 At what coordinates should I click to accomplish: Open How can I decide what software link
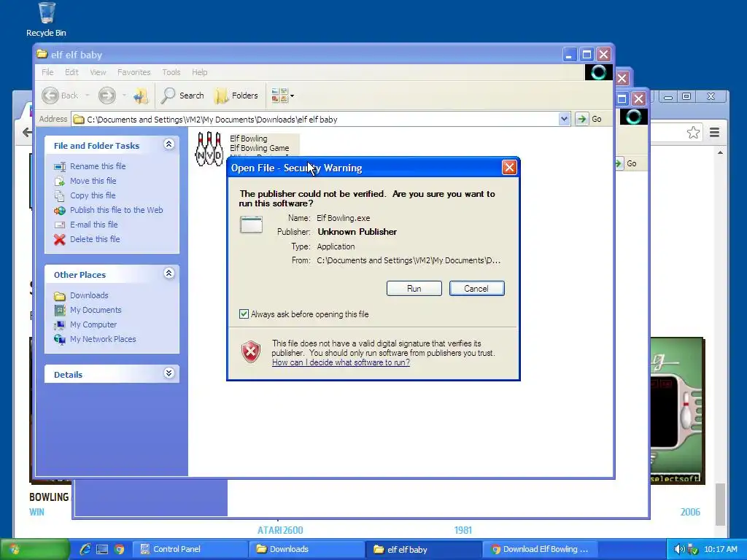pyautogui.click(x=341, y=363)
